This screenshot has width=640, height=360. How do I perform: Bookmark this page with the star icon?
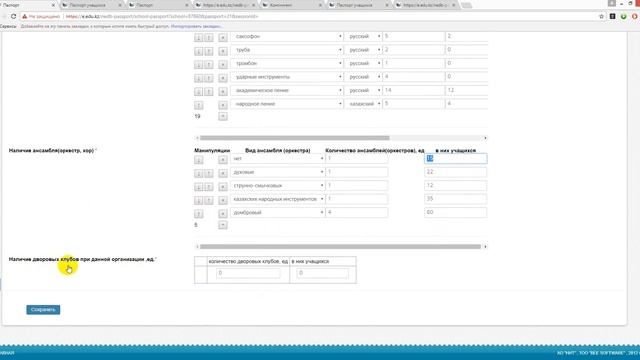point(601,16)
